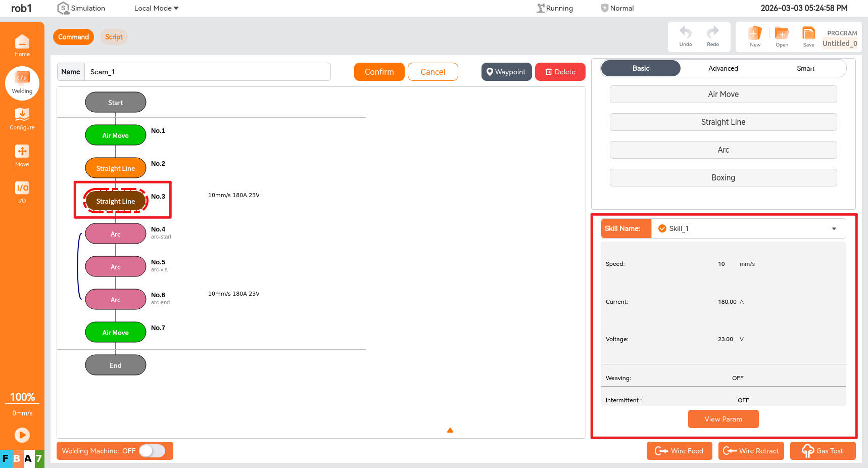Click the Confirm button
This screenshot has width=868, height=468.
click(x=379, y=72)
